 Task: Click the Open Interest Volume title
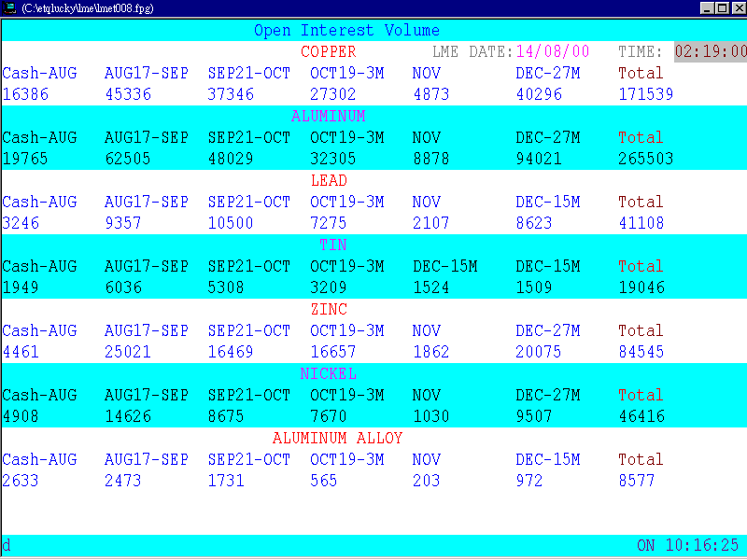pyautogui.click(x=346, y=29)
